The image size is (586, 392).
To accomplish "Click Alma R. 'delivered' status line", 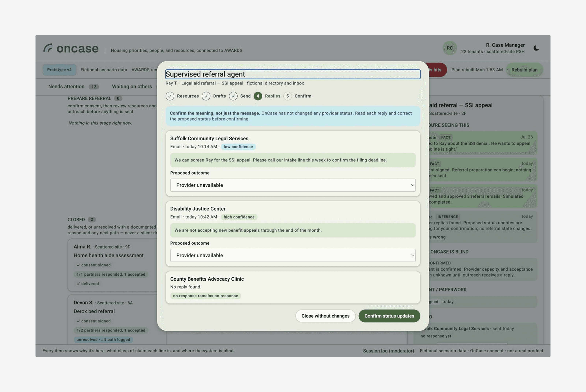I will pyautogui.click(x=88, y=283).
